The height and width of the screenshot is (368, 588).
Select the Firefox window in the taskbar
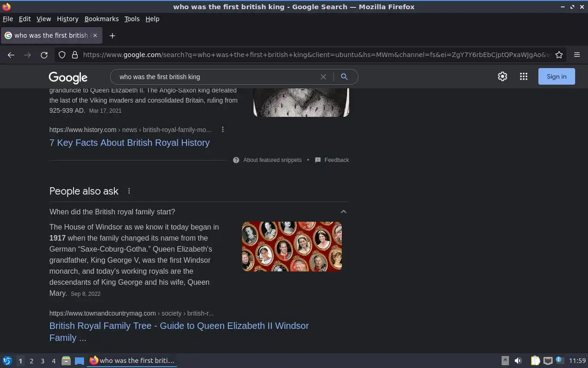pos(132,361)
